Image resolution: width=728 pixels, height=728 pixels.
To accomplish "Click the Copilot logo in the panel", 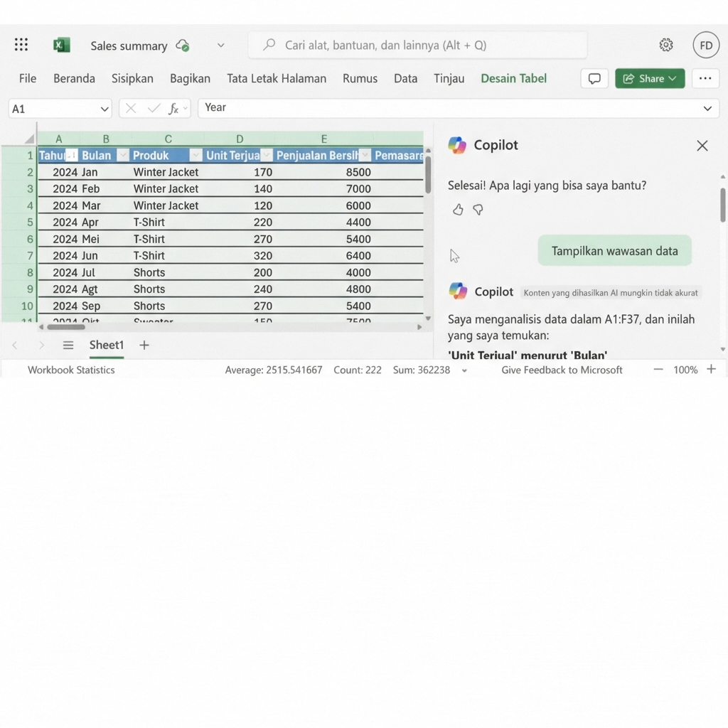I will [x=457, y=145].
